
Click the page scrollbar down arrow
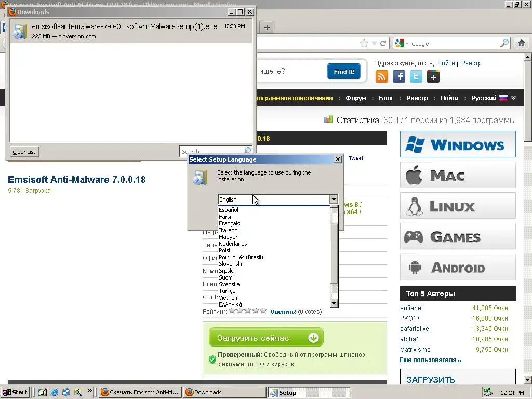(x=528, y=380)
